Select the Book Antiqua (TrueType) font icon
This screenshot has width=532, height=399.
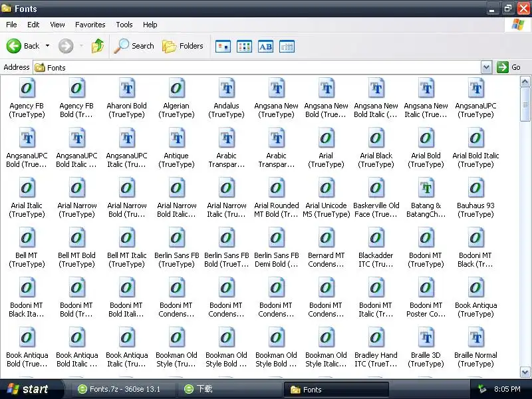click(475, 287)
